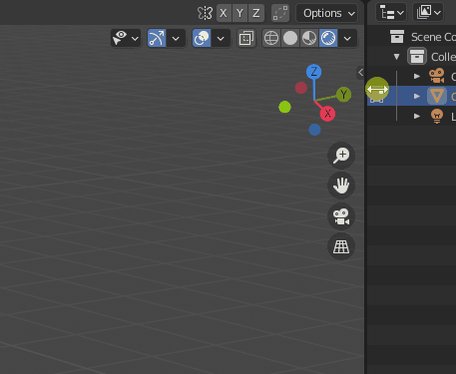
Task: Click the light bulb object icon
Action: point(437,116)
